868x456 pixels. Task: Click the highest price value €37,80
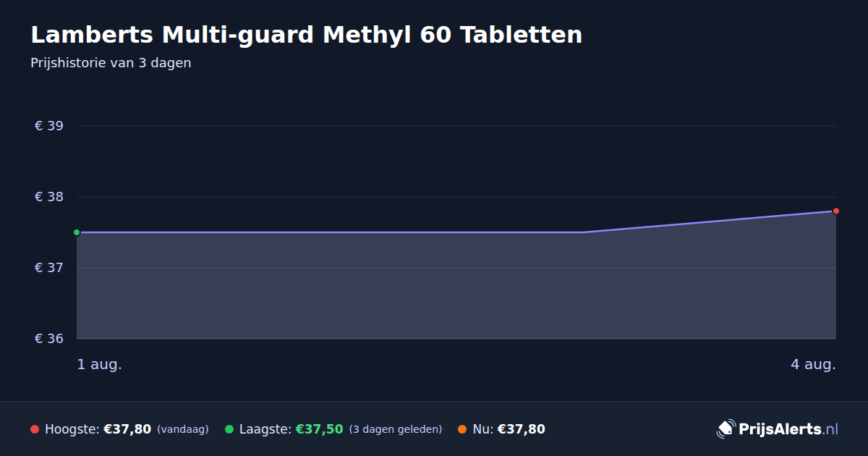coord(127,429)
